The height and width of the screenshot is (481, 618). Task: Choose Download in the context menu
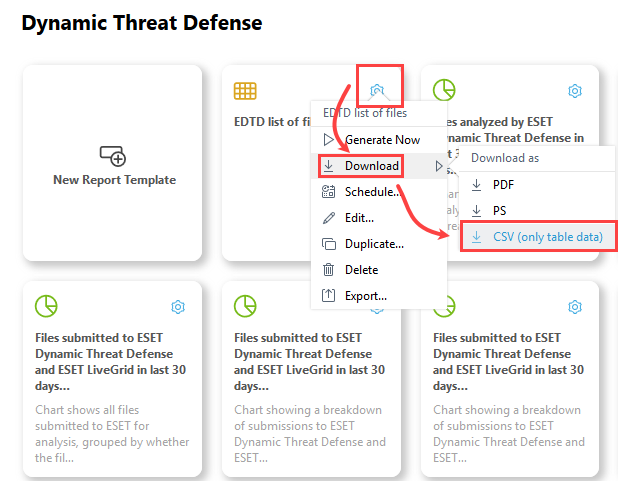379,166
